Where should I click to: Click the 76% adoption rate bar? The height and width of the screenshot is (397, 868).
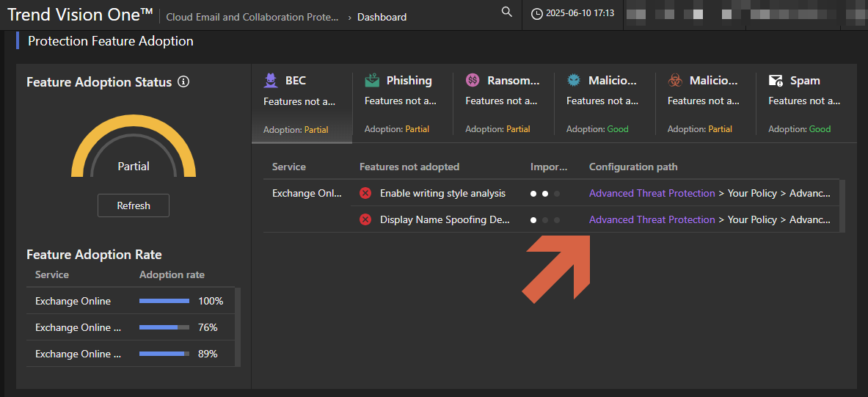[x=164, y=327]
